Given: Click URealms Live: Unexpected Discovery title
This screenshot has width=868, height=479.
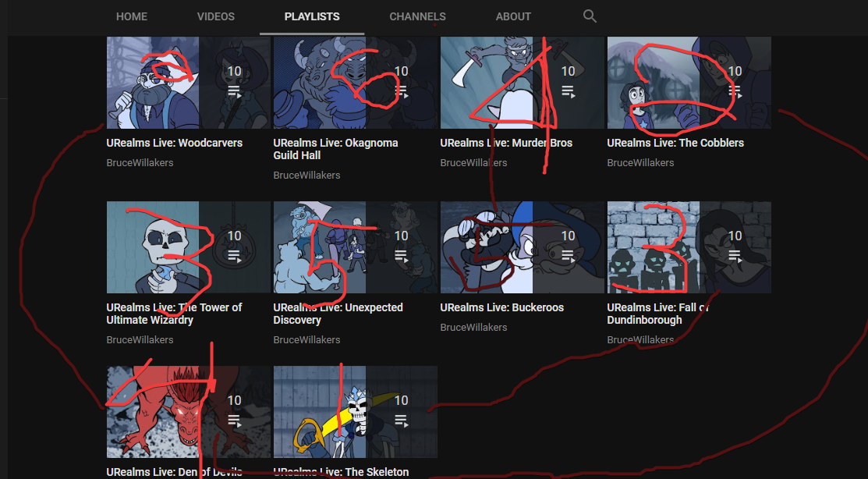Looking at the screenshot, I should [338, 314].
